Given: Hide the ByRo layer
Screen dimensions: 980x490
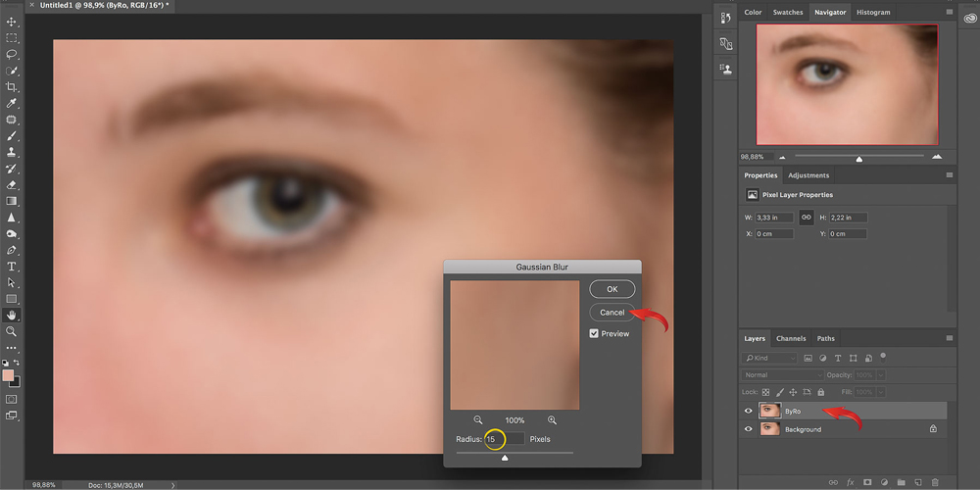Looking at the screenshot, I should tap(748, 412).
